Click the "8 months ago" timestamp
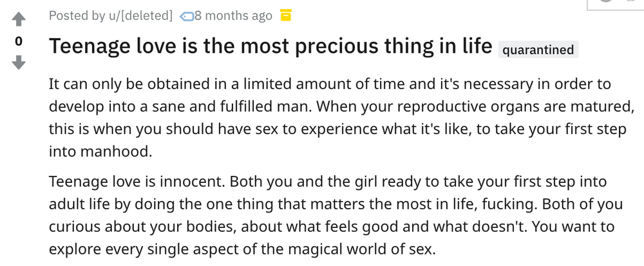The width and height of the screenshot is (644, 266). click(x=233, y=15)
